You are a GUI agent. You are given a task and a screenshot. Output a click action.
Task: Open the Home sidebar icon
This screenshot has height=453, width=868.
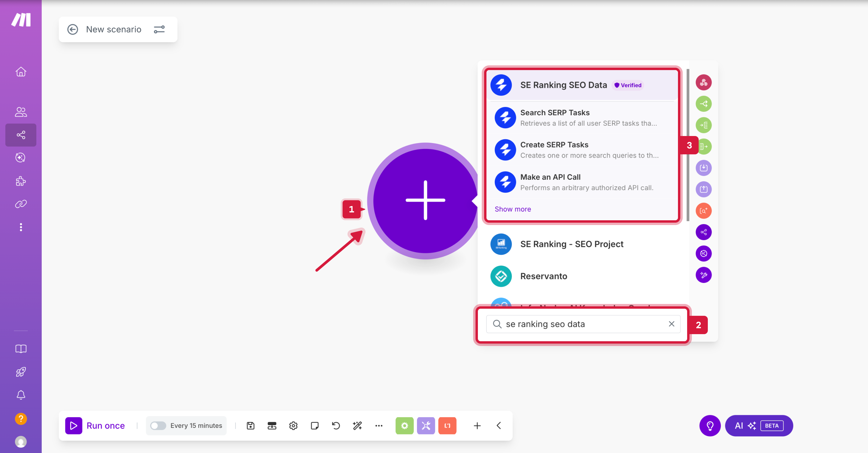tap(21, 72)
